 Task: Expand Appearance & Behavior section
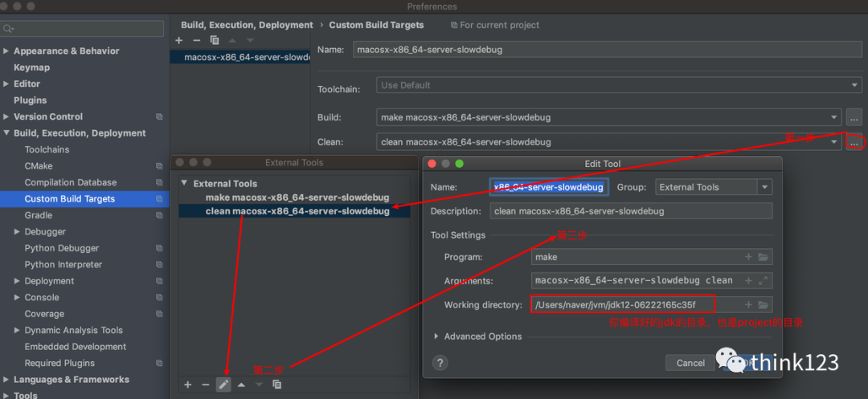[6, 51]
